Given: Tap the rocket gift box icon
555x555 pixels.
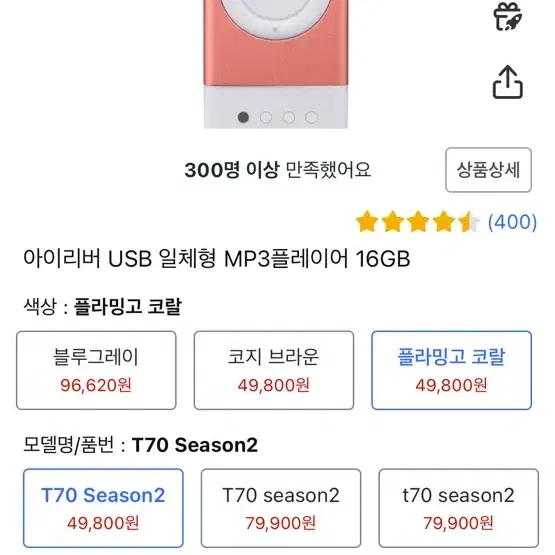Looking at the screenshot, I should point(507,16).
